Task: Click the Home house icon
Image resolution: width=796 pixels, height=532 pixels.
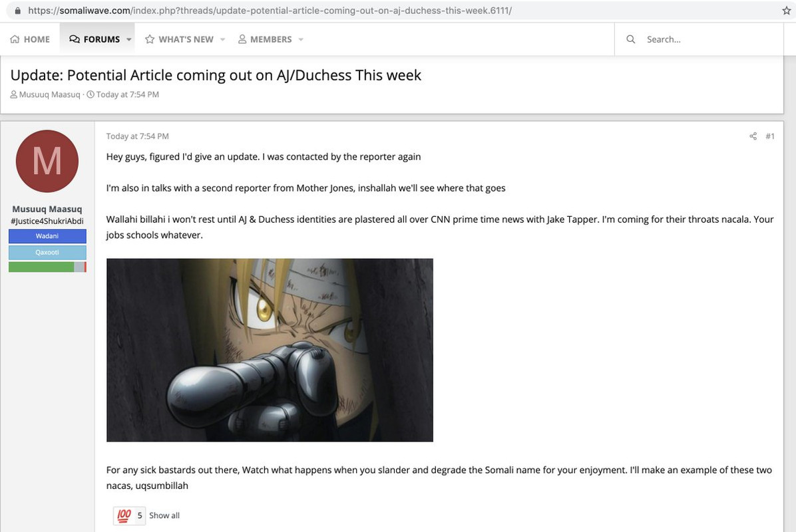Action: tap(15, 39)
